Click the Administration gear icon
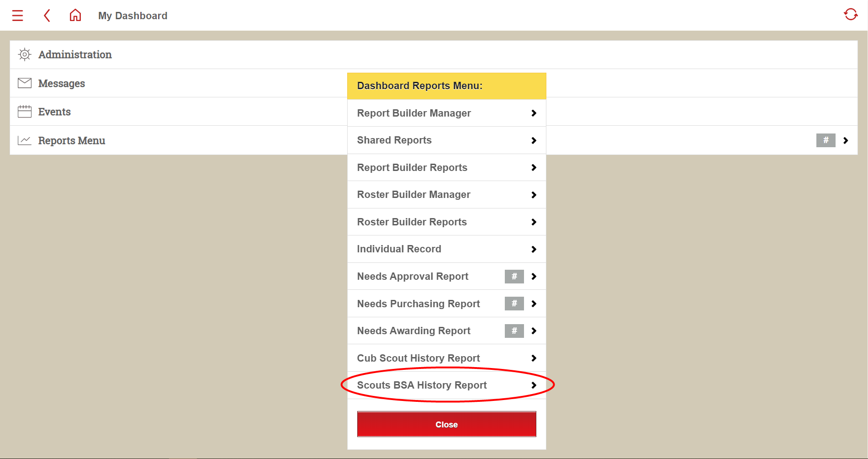 pyautogui.click(x=25, y=54)
